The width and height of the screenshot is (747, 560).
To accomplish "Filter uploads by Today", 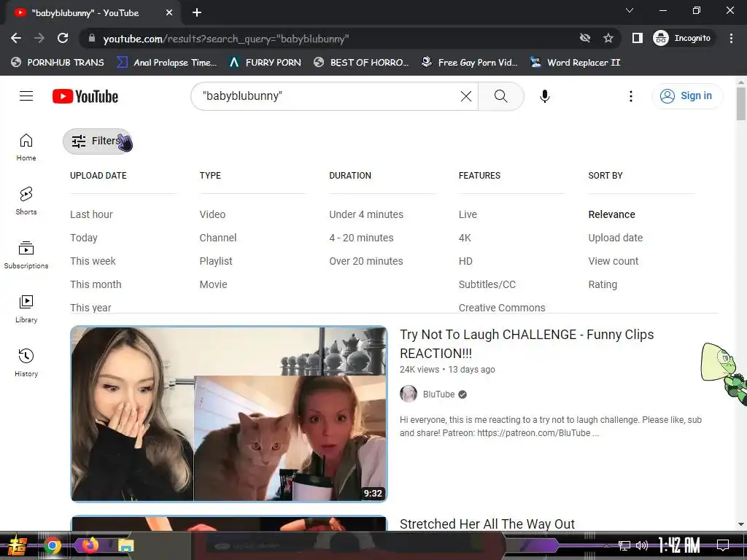I will point(84,238).
